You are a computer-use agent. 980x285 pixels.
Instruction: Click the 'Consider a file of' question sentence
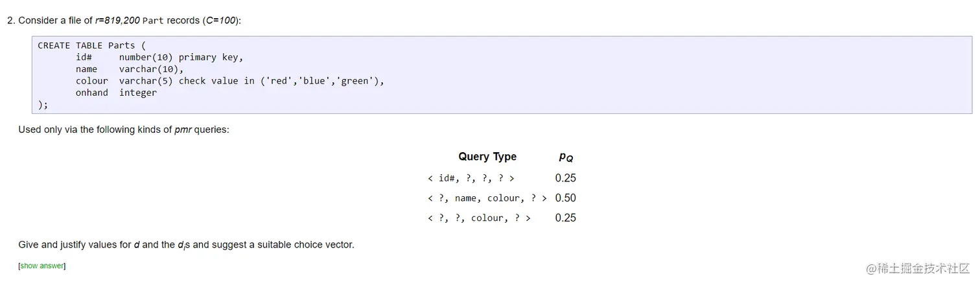tap(129, 21)
